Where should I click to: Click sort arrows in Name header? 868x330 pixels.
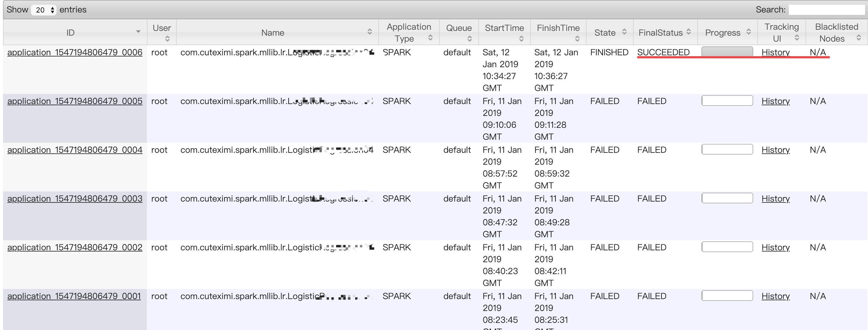click(x=370, y=32)
